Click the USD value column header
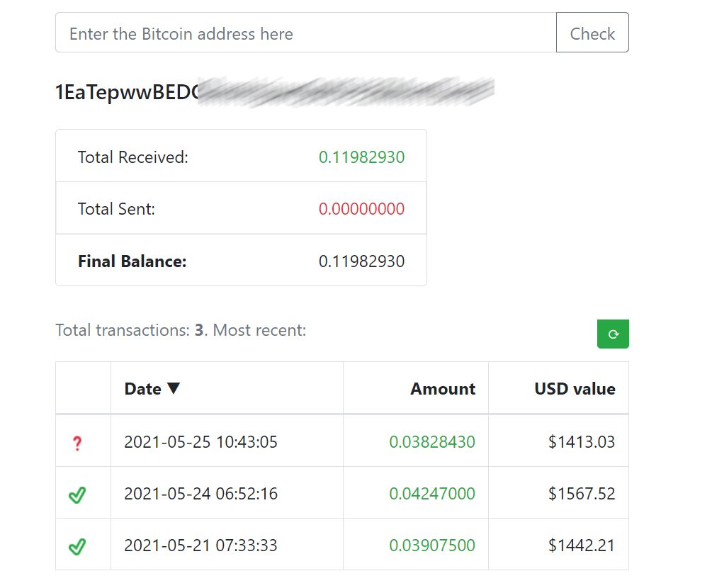The image size is (712, 588). (575, 388)
